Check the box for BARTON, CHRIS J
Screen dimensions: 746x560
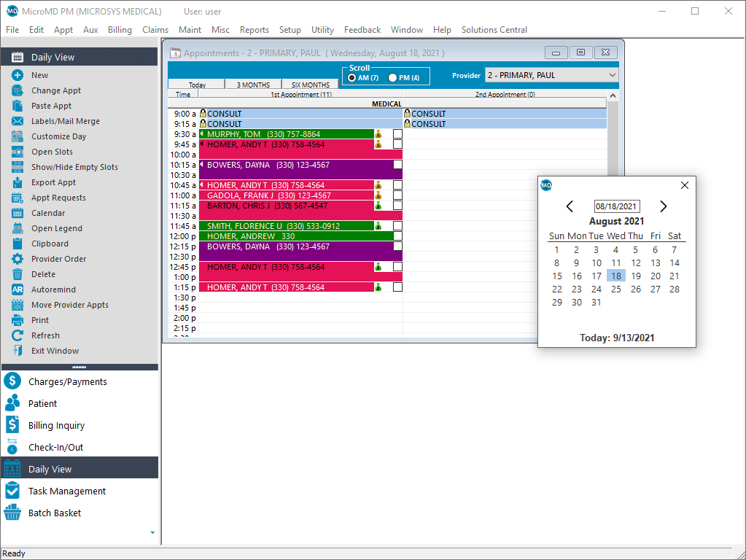(397, 206)
